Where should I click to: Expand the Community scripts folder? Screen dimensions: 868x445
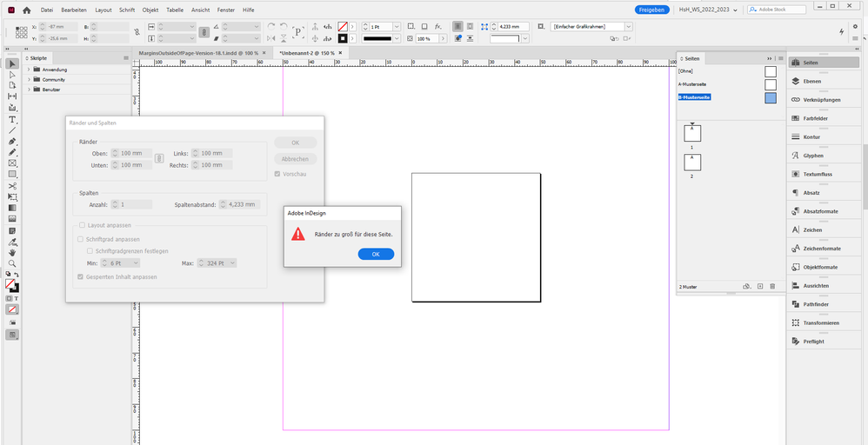29,80
